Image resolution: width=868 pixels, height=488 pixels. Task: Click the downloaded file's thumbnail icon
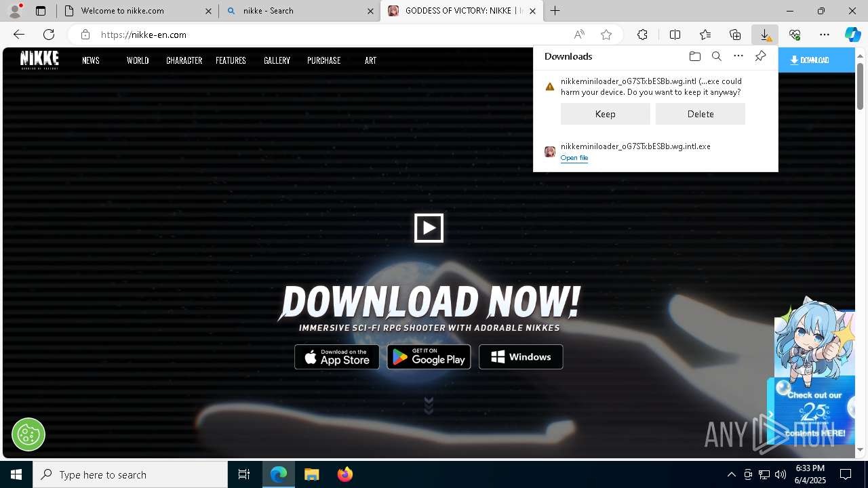point(550,152)
